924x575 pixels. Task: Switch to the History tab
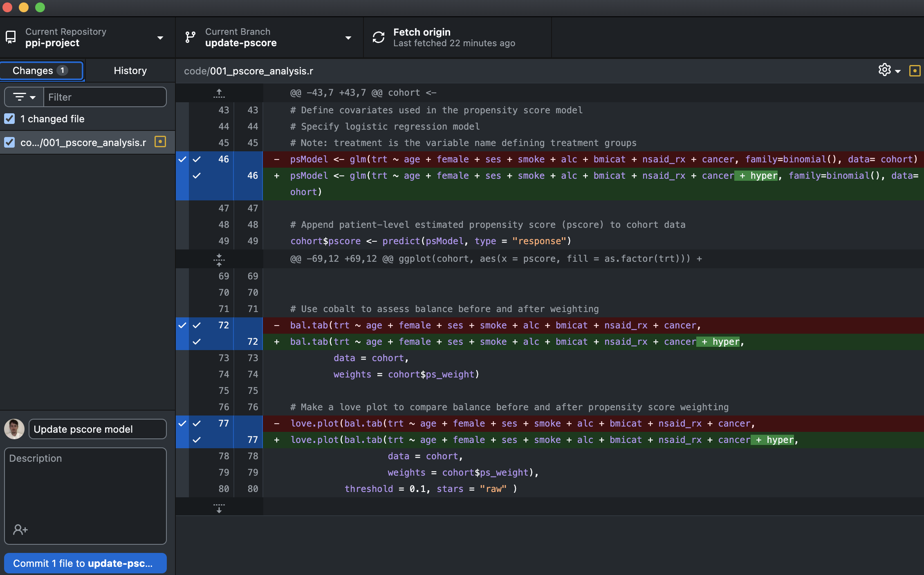pos(130,70)
